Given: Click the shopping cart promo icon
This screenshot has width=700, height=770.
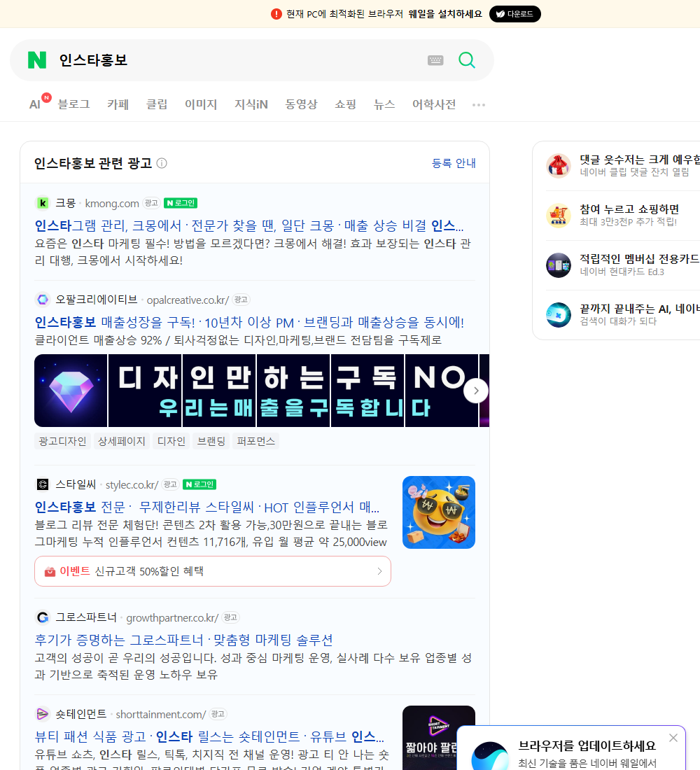Looking at the screenshot, I should pyautogui.click(x=559, y=216).
